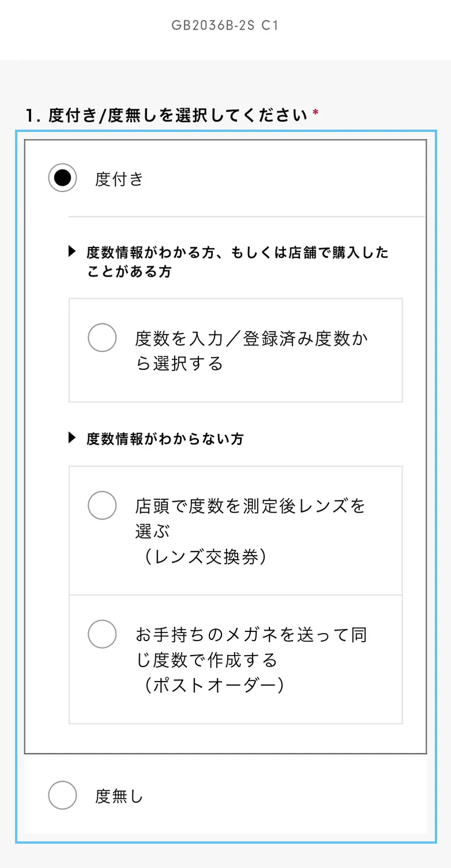Select the お手持ちのメガネを送って radio circle

coord(102,634)
